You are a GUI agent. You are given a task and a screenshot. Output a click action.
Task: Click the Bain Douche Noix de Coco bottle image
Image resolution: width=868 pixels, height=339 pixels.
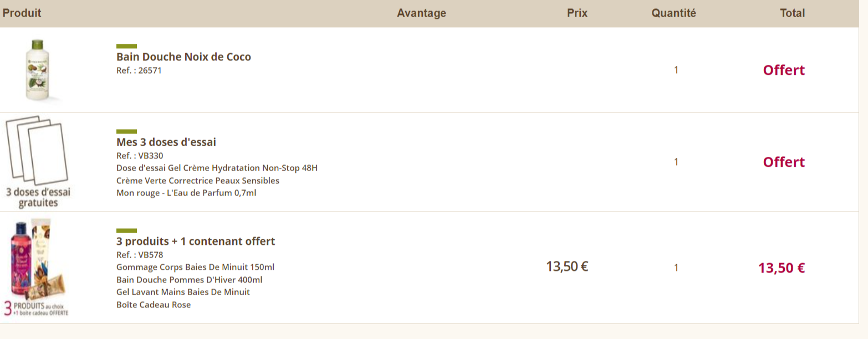click(x=38, y=70)
